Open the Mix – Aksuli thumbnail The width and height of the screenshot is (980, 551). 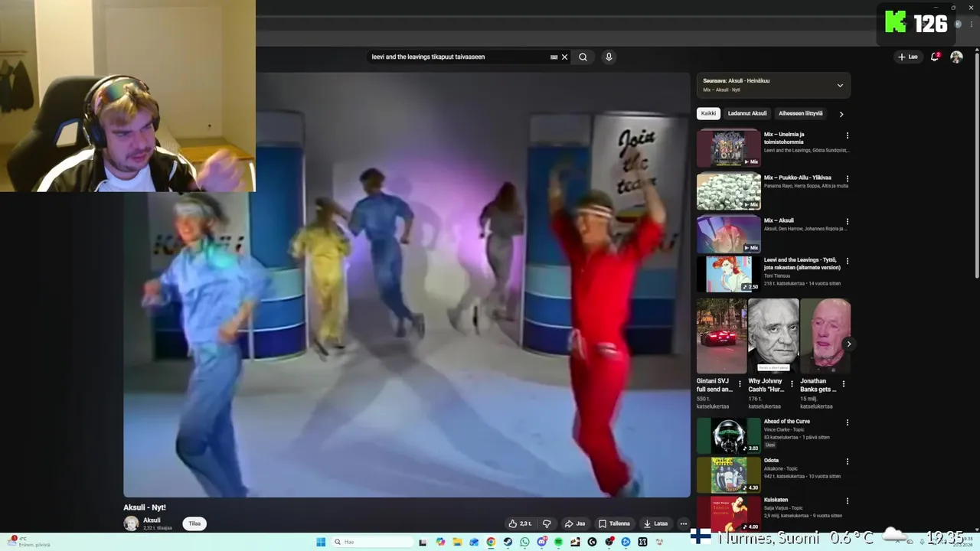coord(729,234)
